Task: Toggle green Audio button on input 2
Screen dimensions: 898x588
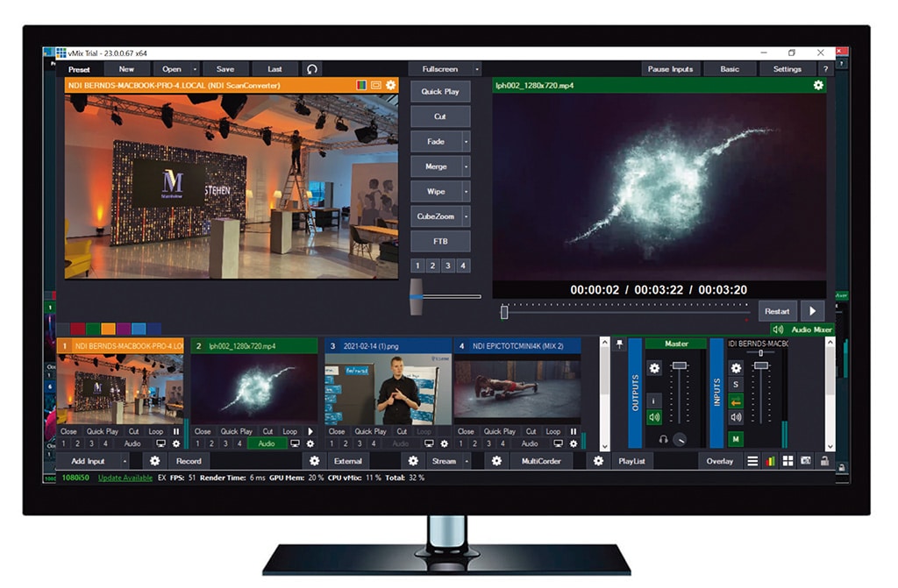Action: (267, 443)
